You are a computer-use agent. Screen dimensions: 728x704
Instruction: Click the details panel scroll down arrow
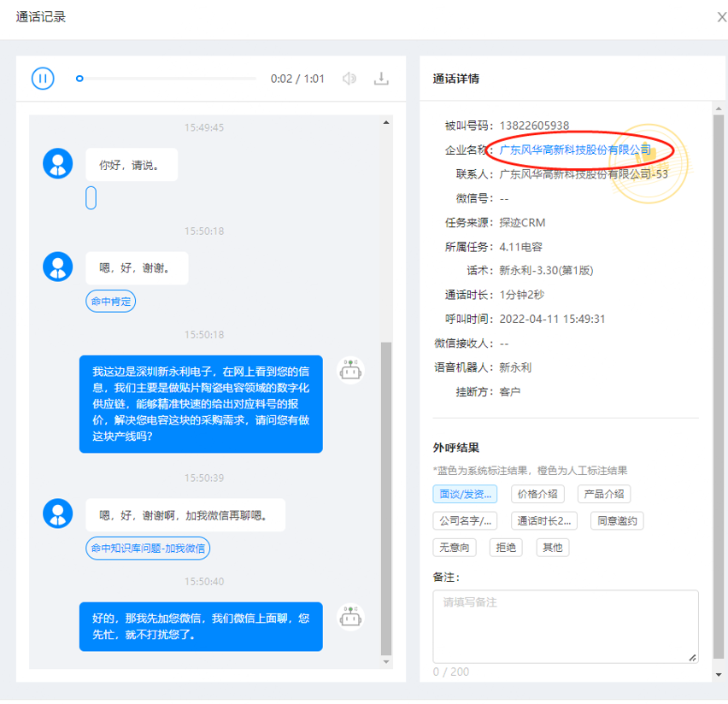click(719, 675)
